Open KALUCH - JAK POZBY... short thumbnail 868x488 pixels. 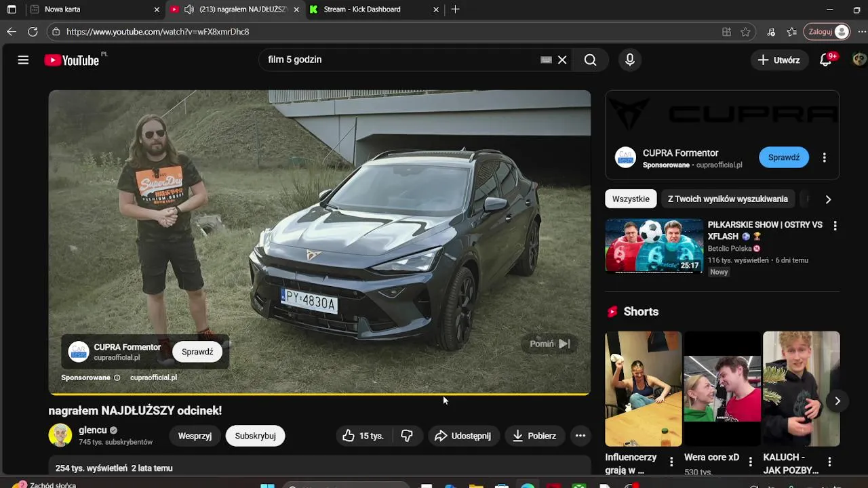[x=801, y=389]
